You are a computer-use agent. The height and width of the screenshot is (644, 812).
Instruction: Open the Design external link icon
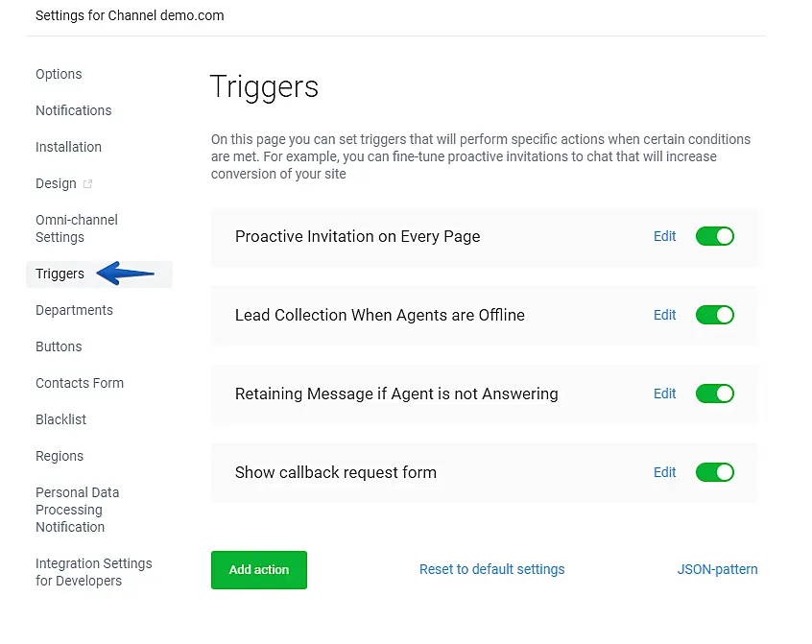(88, 182)
